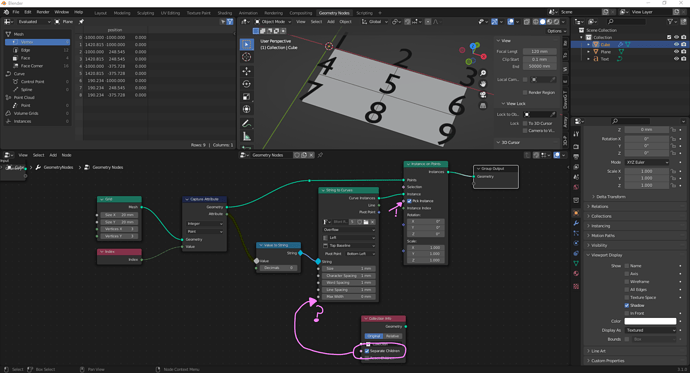This screenshot has height=373, width=690.
Task: Click the pin icon in node editor header
Action: [x=320, y=155]
